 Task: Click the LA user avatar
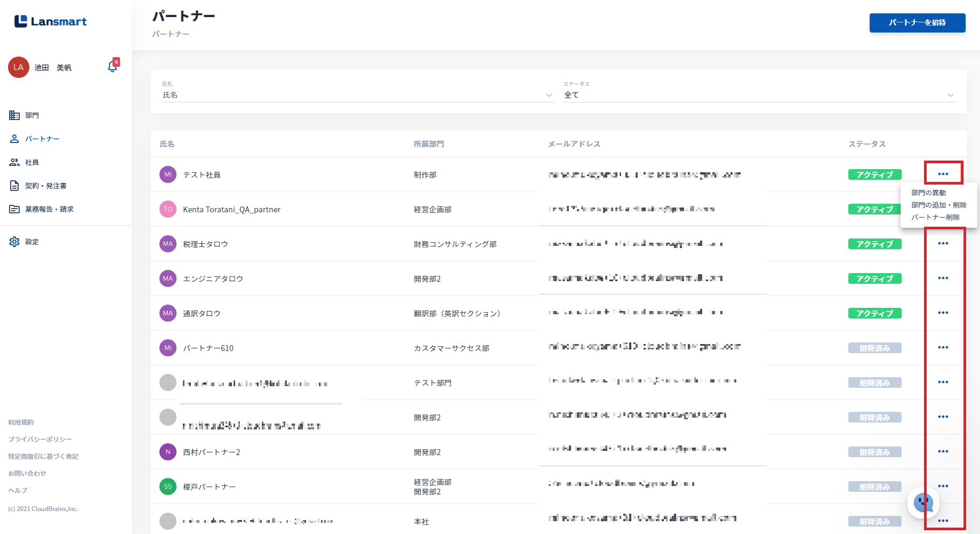(19, 67)
